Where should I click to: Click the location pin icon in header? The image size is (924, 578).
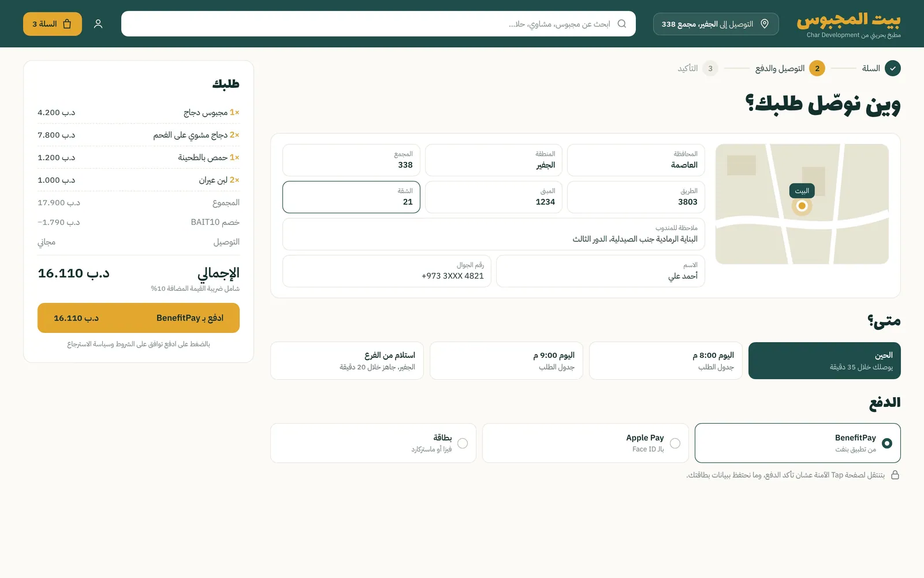[765, 24]
